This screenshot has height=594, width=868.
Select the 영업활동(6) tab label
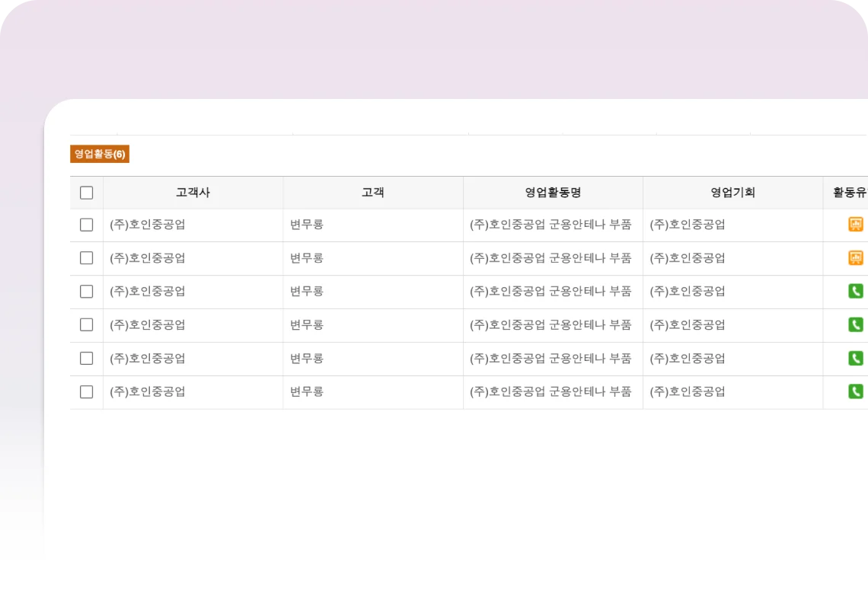pyautogui.click(x=100, y=155)
